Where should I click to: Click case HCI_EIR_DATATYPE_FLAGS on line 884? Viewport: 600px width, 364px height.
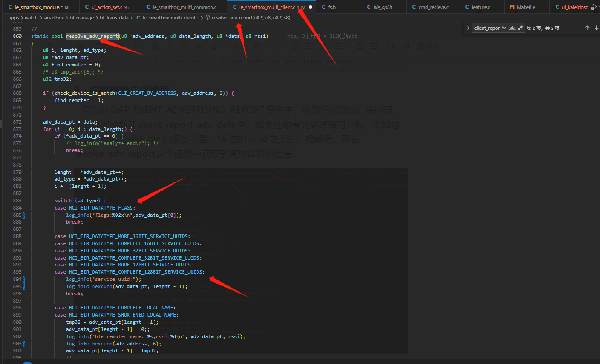(x=94, y=208)
